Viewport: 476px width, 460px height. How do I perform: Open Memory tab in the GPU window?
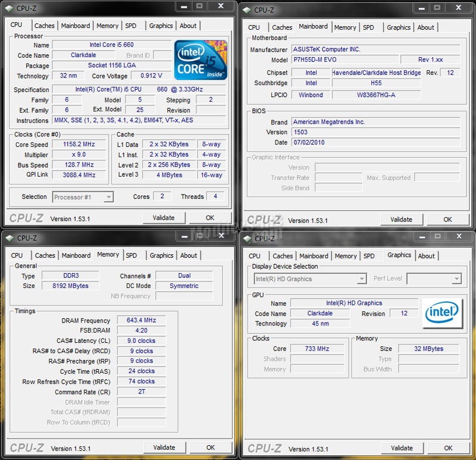tap(346, 256)
